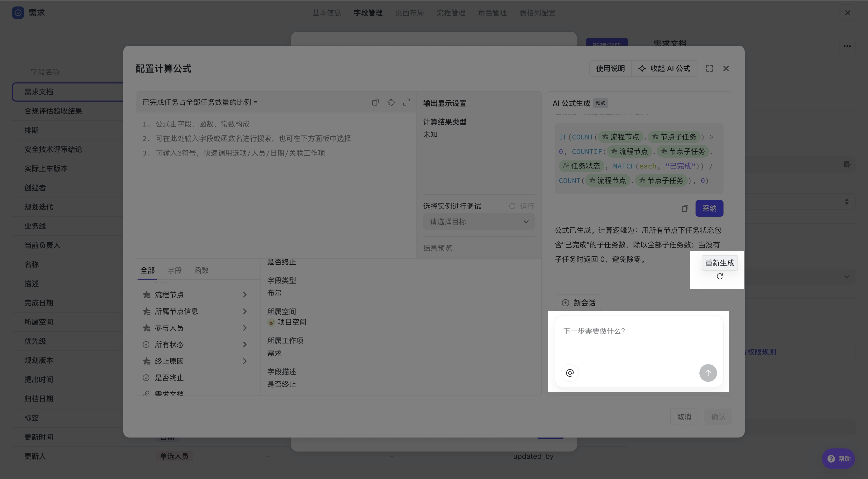
Task: Click the AI sparkle icon in formula header
Action: point(391,102)
